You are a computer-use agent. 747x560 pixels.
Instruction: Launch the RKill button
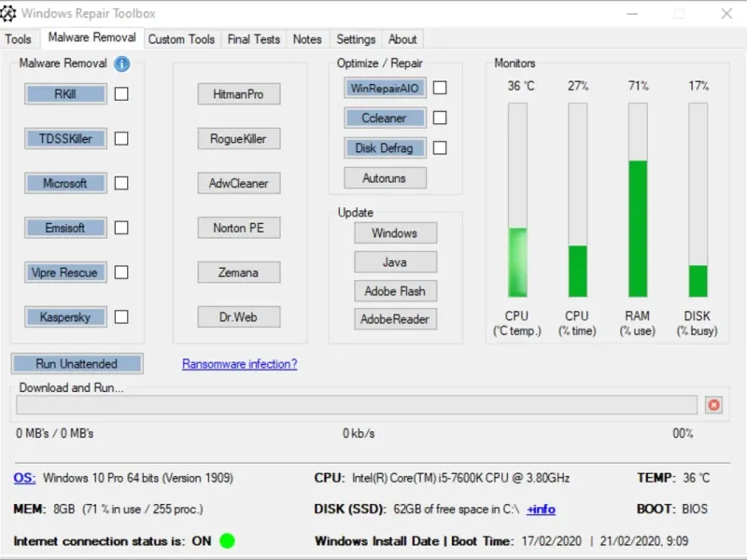tap(65, 94)
